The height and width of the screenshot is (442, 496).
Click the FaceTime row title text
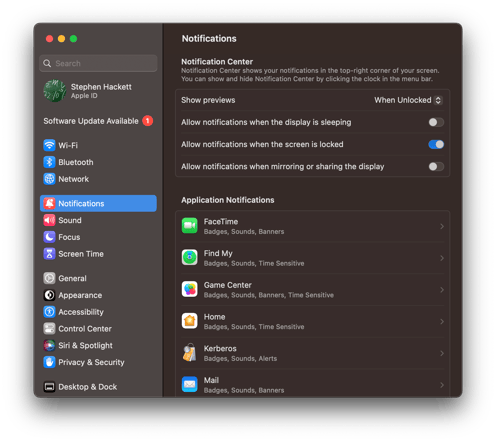coord(221,221)
